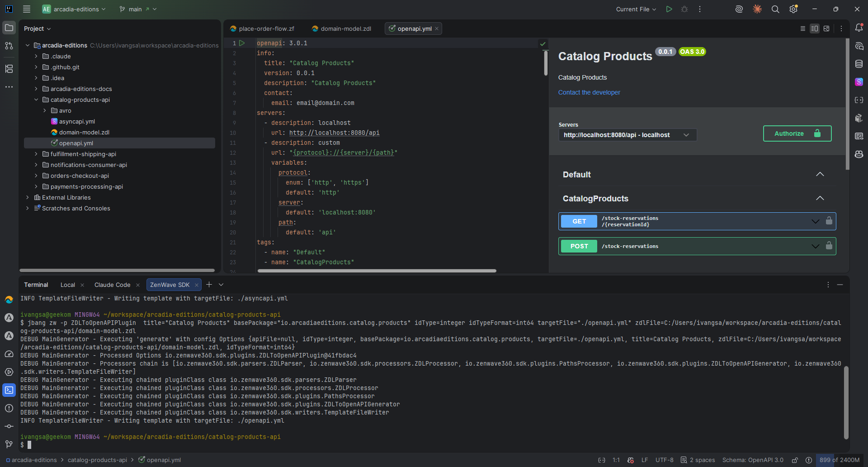Viewport: 868px width, 467px height.
Task: Open the arcadia-editions project dropdown
Action: 74,9
